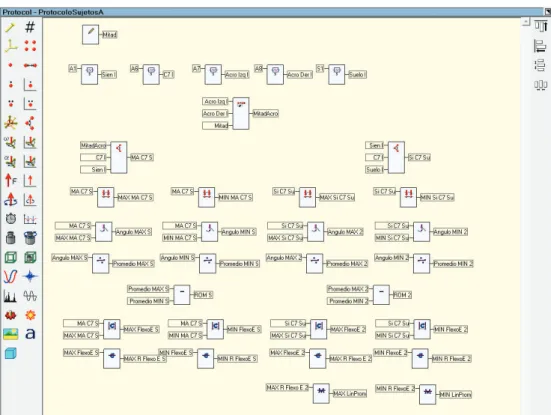Screen dimensions: 551x415
Task: Click the A7 input label
Action: coord(197,69)
